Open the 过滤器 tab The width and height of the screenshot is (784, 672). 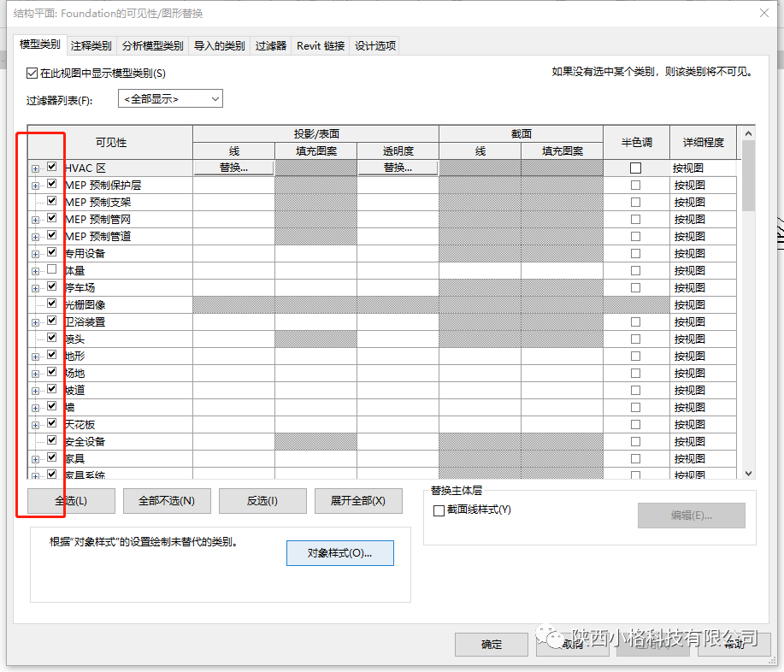point(270,45)
